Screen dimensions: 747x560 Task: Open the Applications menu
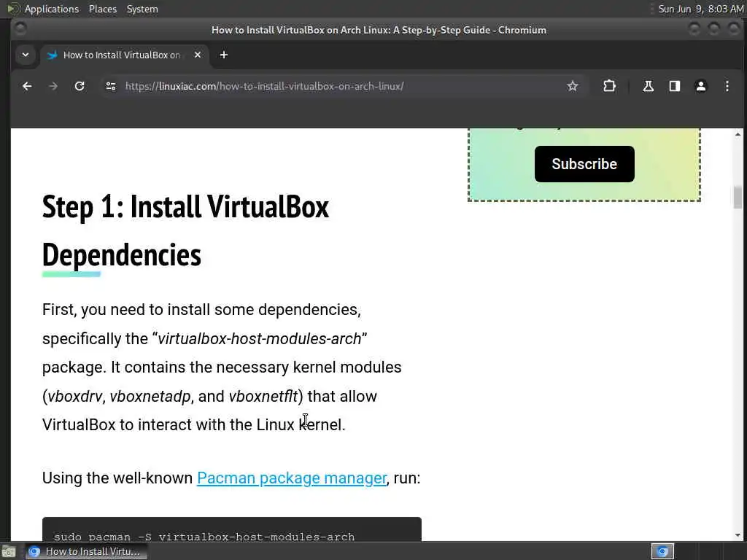52,9
